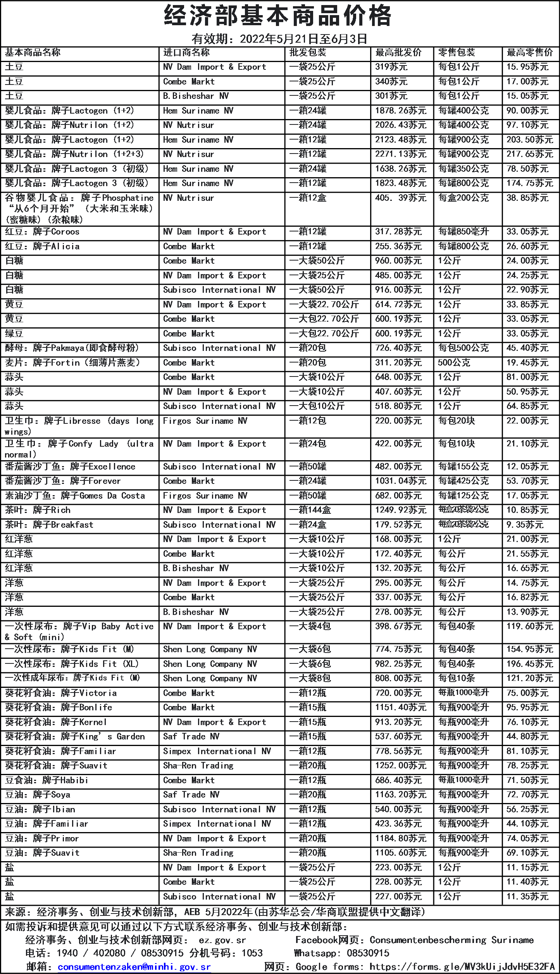Select product 豆油：牌子Soya
Screen dimensions: 560x974
(38, 794)
